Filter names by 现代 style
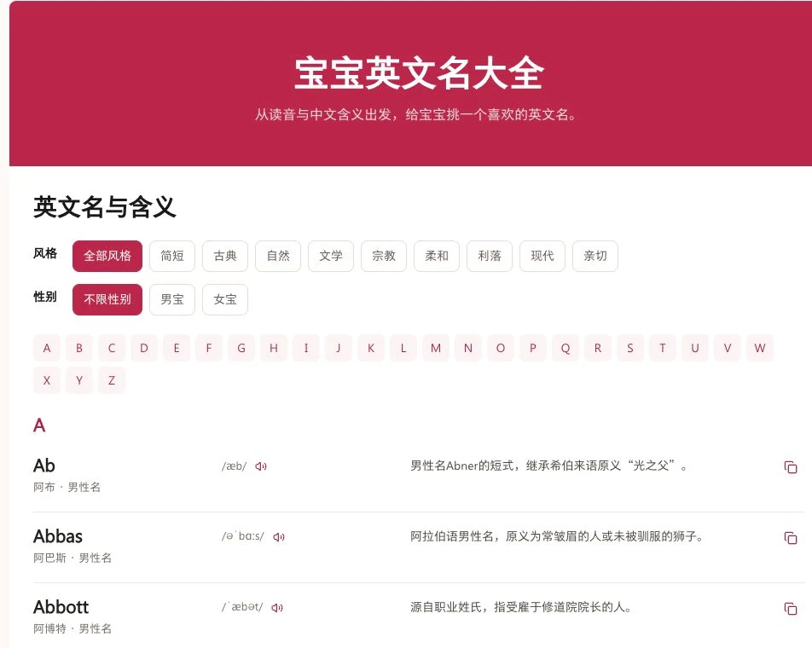The height and width of the screenshot is (648, 812). point(542,256)
